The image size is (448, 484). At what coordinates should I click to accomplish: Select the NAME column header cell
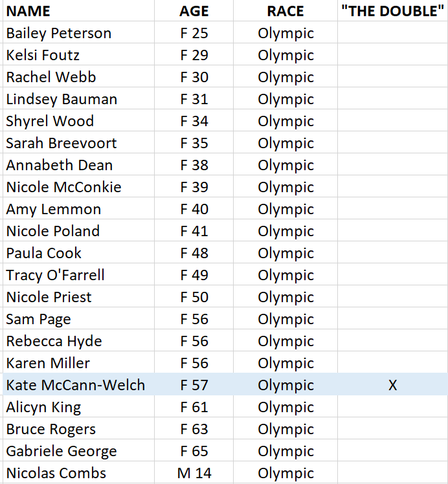click(78, 10)
